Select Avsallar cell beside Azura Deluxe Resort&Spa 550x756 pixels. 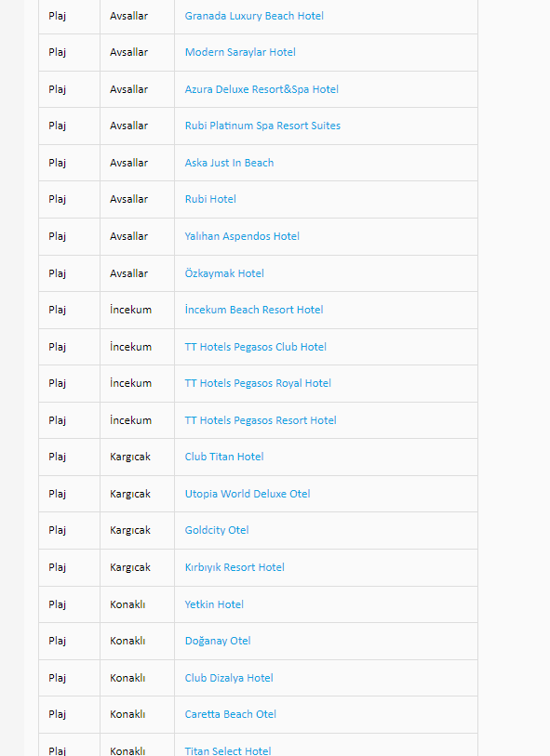coord(137,89)
